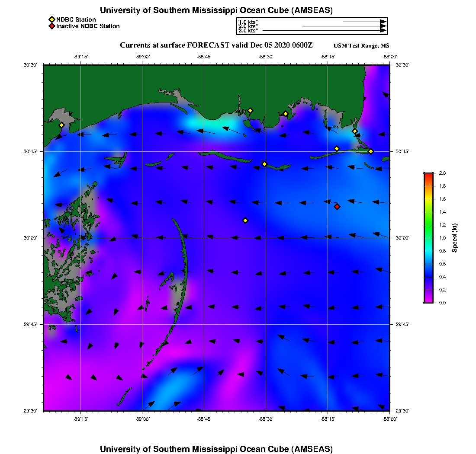The width and height of the screenshot is (476, 454).
Task: Click the southernmost yellow station marker in open water
Action: pos(245,221)
